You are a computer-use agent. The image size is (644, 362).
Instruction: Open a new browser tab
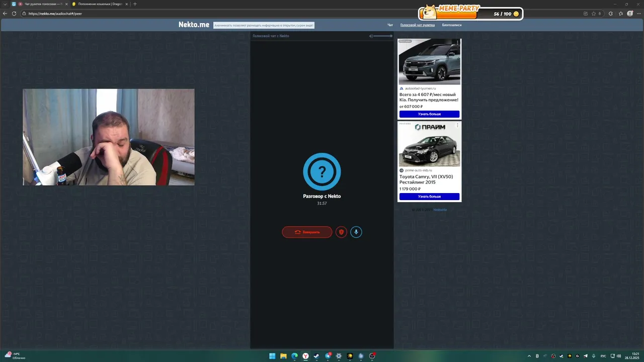click(x=135, y=4)
